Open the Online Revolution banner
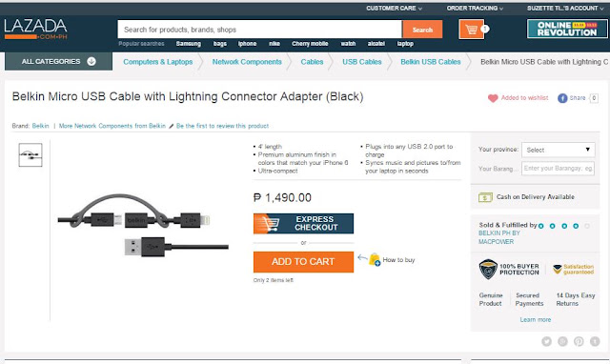 pos(567,29)
